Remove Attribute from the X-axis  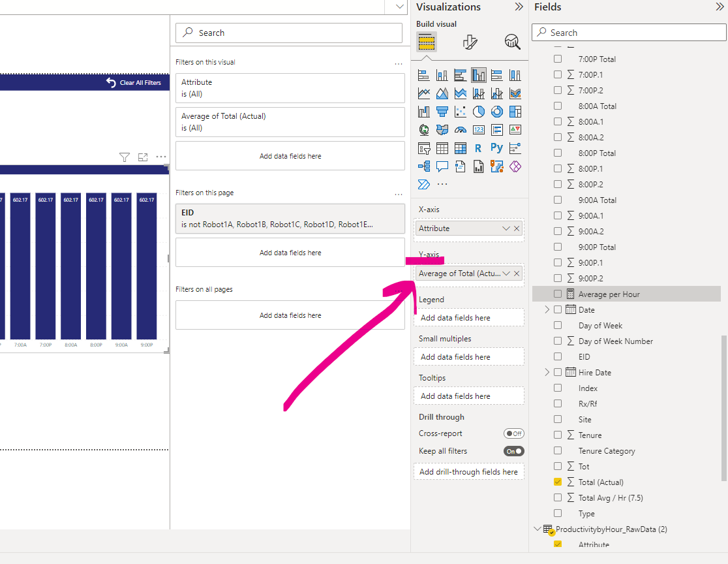(x=516, y=228)
